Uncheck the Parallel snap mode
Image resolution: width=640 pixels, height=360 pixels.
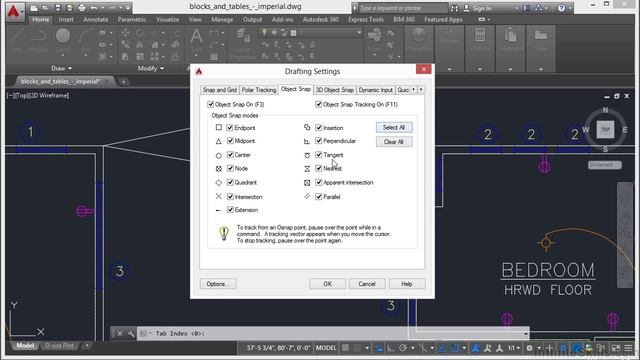318,197
